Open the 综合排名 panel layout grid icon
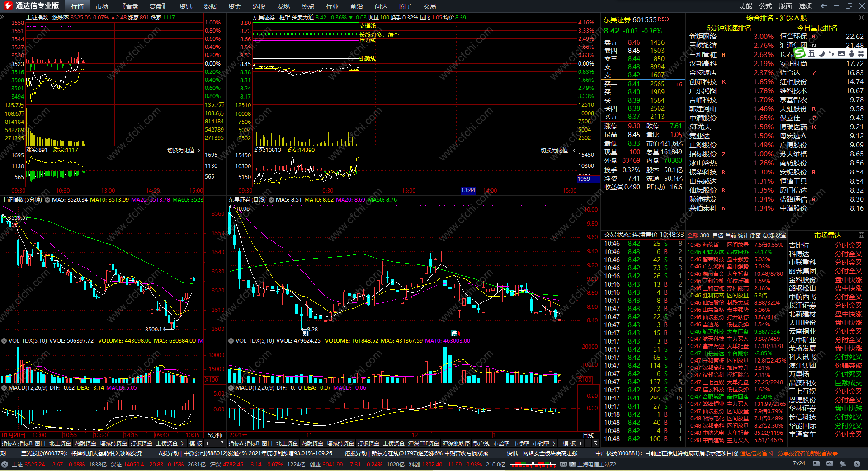The image size is (868, 471). (861, 18)
